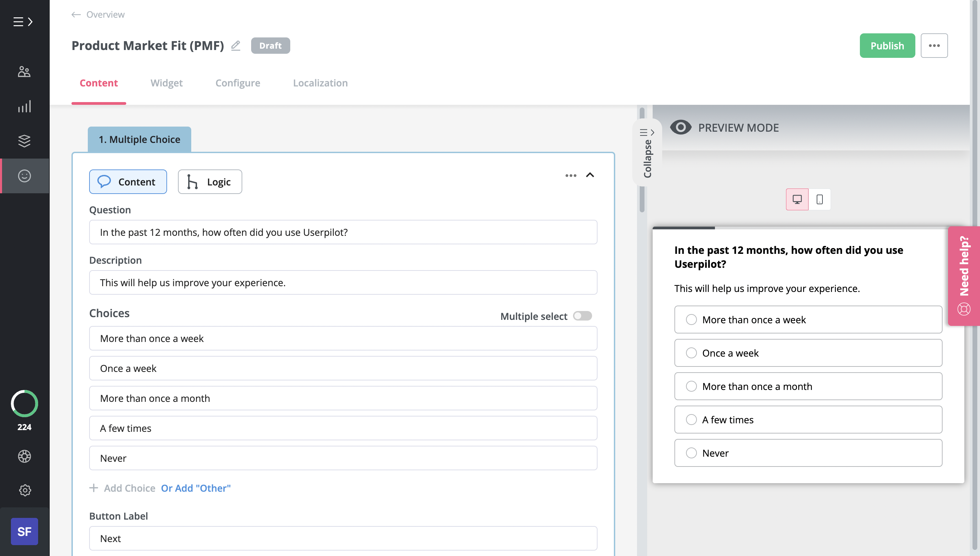
Task: Switch to the Widget tab
Action: 166,83
